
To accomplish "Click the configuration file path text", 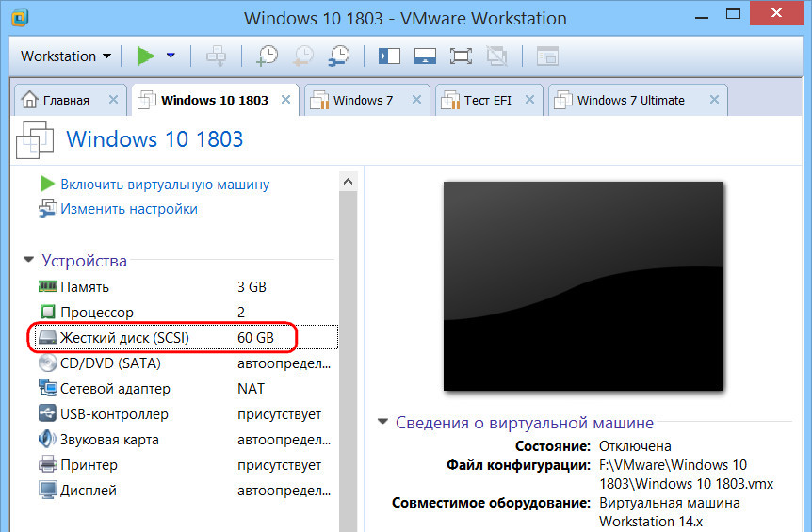I will click(x=686, y=475).
